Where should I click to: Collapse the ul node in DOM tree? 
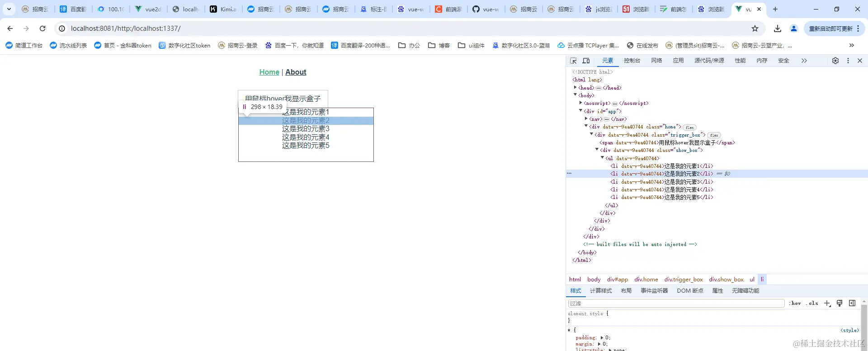(602, 158)
